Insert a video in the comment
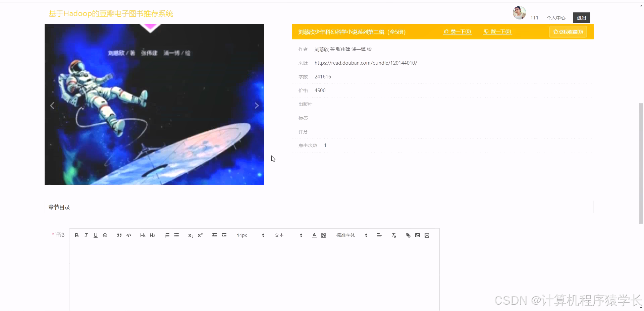The width and height of the screenshot is (644, 311). coord(427,235)
